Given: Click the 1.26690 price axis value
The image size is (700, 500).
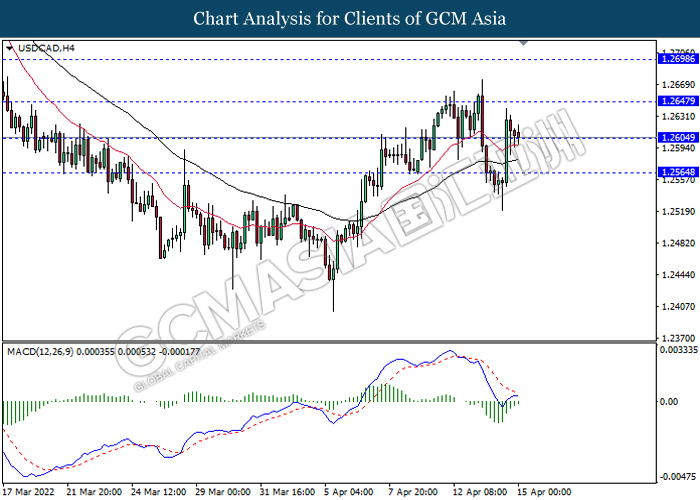Looking at the screenshot, I should pos(679,84).
